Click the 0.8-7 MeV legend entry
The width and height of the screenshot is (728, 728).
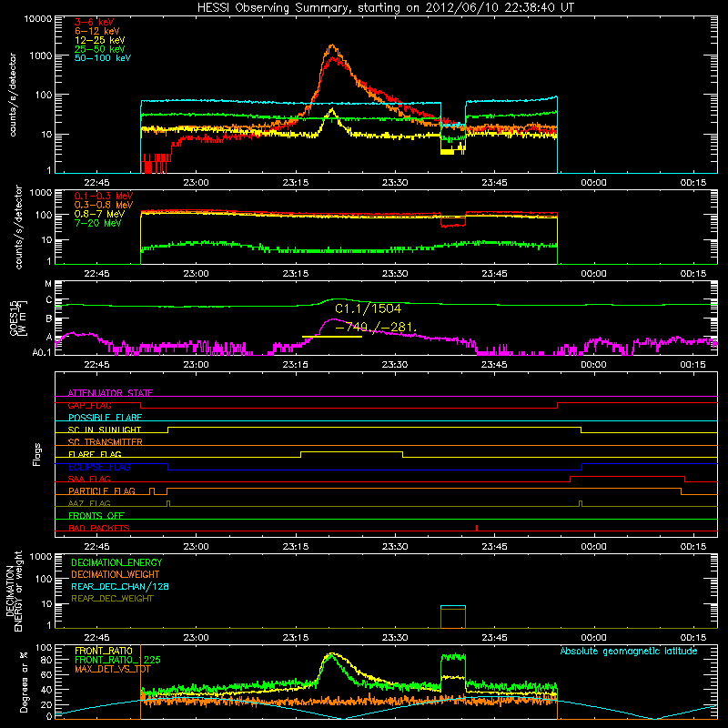99,214
